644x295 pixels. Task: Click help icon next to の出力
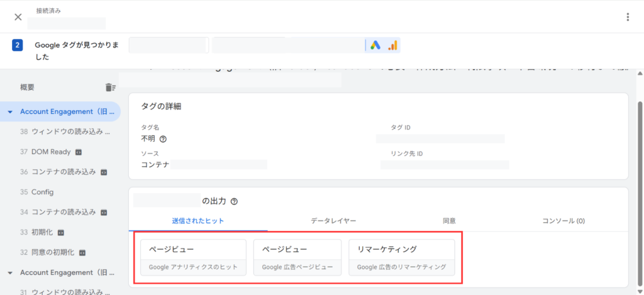235,202
